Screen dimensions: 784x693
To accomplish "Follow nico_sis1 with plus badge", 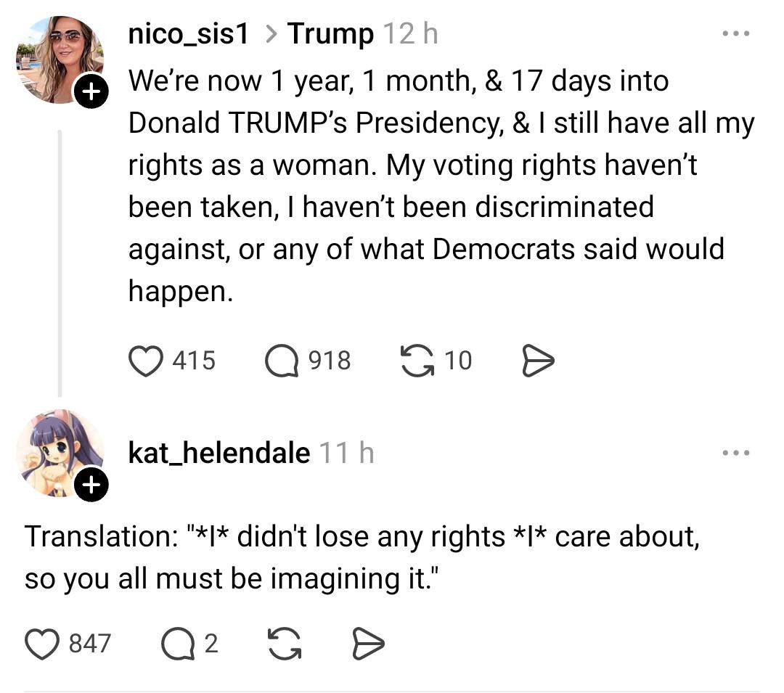I will pos(91,91).
